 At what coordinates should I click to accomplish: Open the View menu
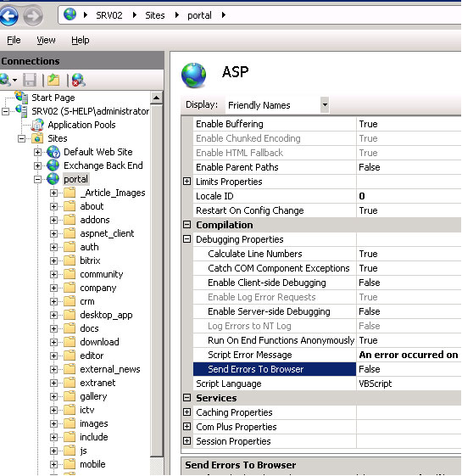(46, 40)
